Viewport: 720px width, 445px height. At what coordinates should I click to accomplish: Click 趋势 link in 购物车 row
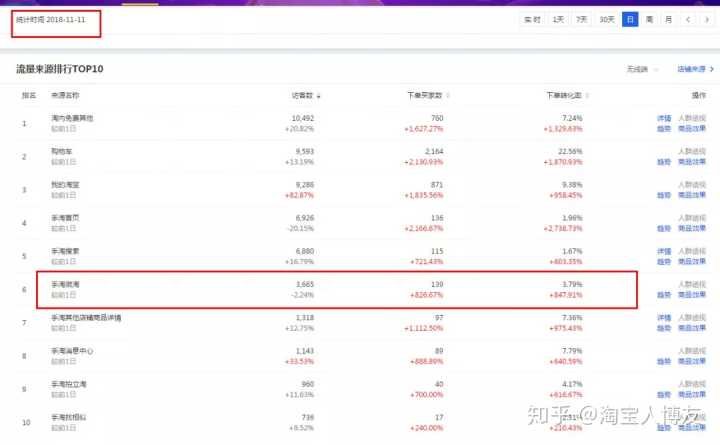pyautogui.click(x=663, y=162)
